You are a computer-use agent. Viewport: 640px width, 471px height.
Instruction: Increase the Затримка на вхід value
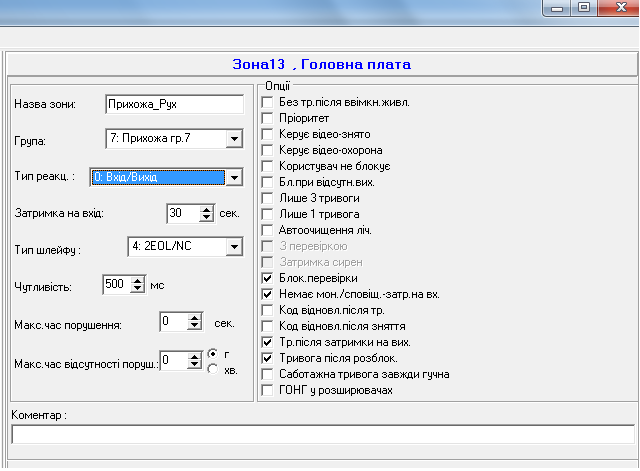(207, 209)
